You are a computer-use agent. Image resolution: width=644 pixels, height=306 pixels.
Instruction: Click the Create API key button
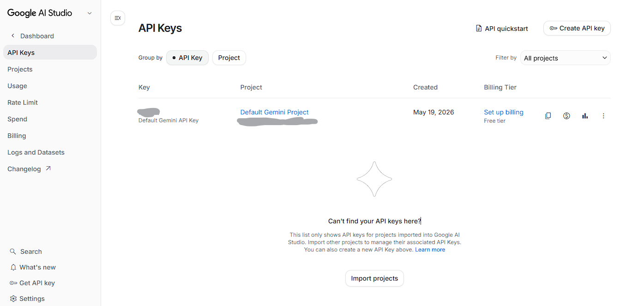click(x=577, y=28)
